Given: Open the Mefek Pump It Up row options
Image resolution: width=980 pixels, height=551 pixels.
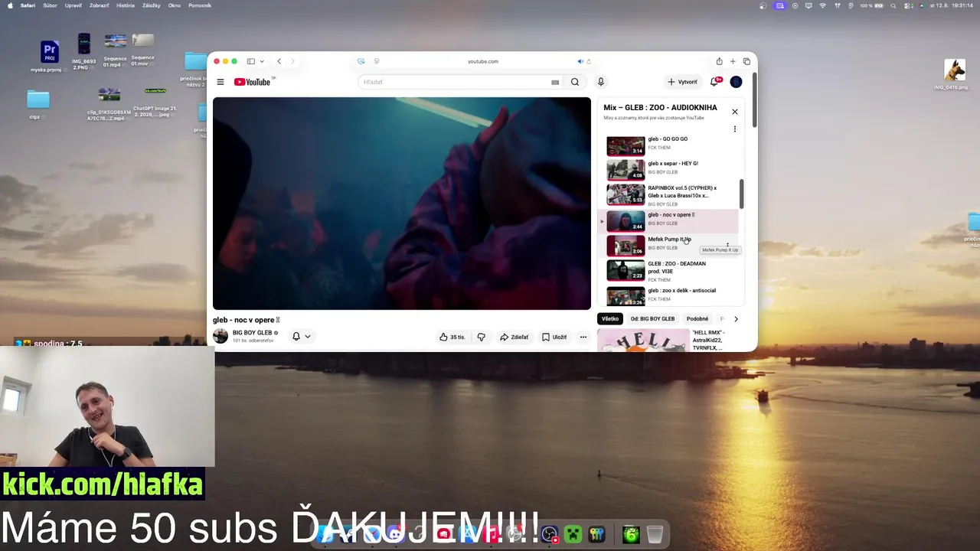Looking at the screenshot, I should coord(727,245).
